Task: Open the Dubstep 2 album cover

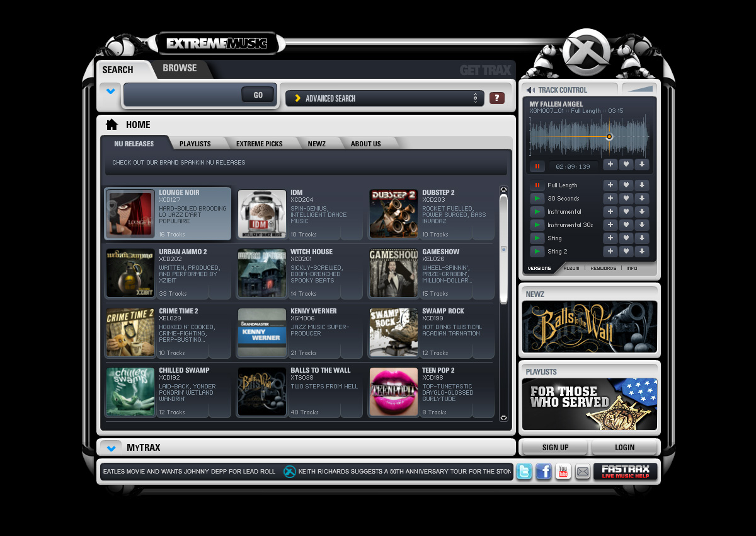Action: [394, 214]
